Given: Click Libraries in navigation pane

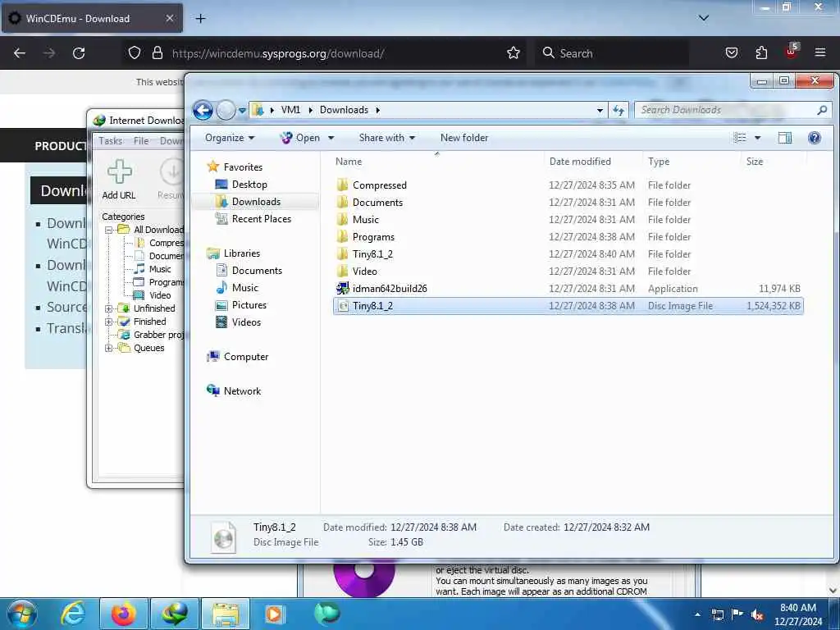Looking at the screenshot, I should [242, 253].
